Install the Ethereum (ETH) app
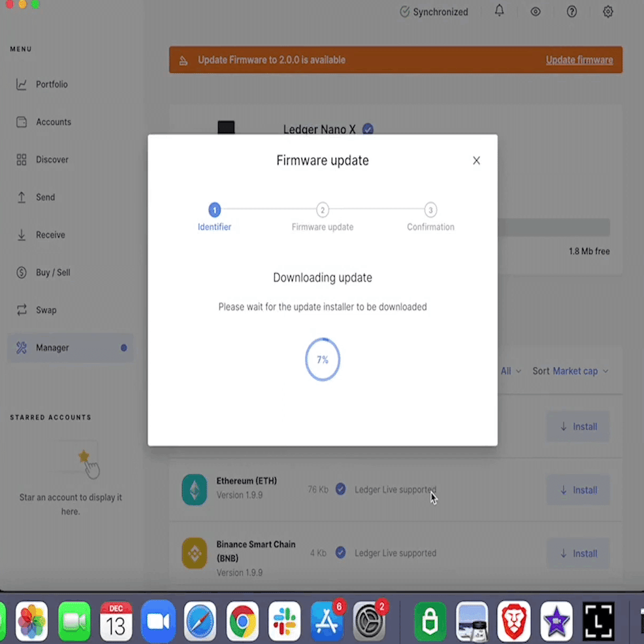Image resolution: width=644 pixels, height=644 pixels. [577, 489]
